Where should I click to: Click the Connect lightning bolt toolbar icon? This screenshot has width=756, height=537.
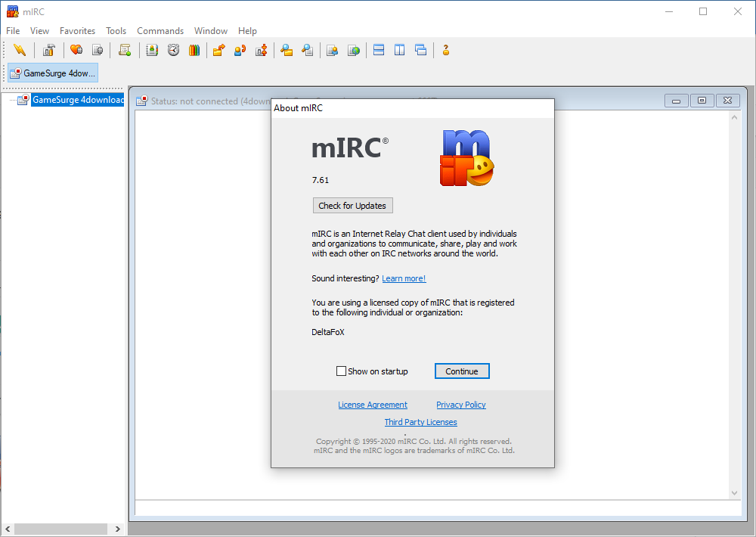pos(20,50)
